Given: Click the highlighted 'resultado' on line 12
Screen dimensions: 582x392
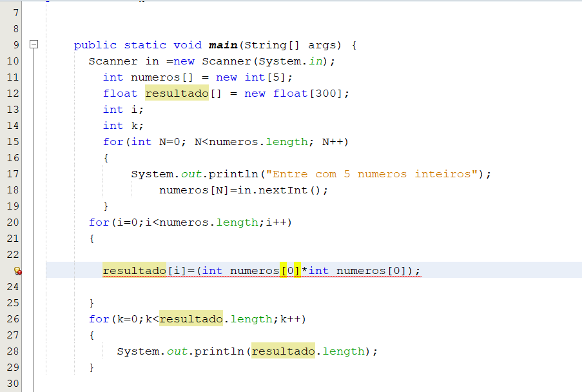Looking at the screenshot, I should (x=177, y=93).
